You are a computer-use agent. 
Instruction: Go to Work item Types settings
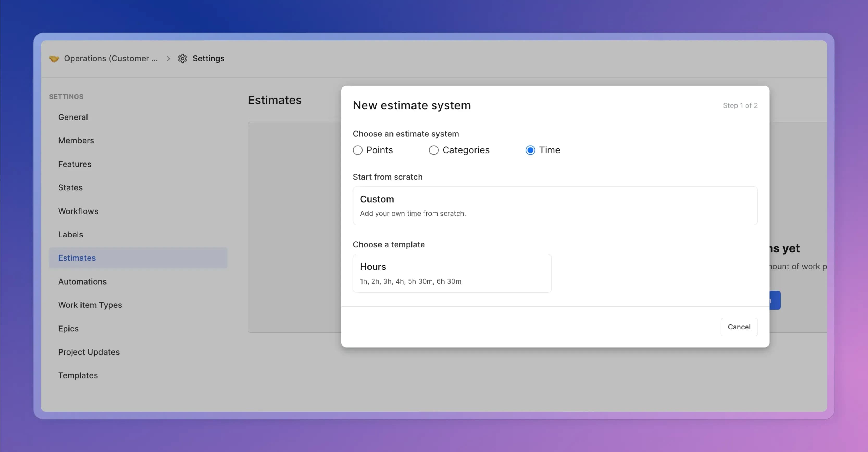tap(90, 305)
